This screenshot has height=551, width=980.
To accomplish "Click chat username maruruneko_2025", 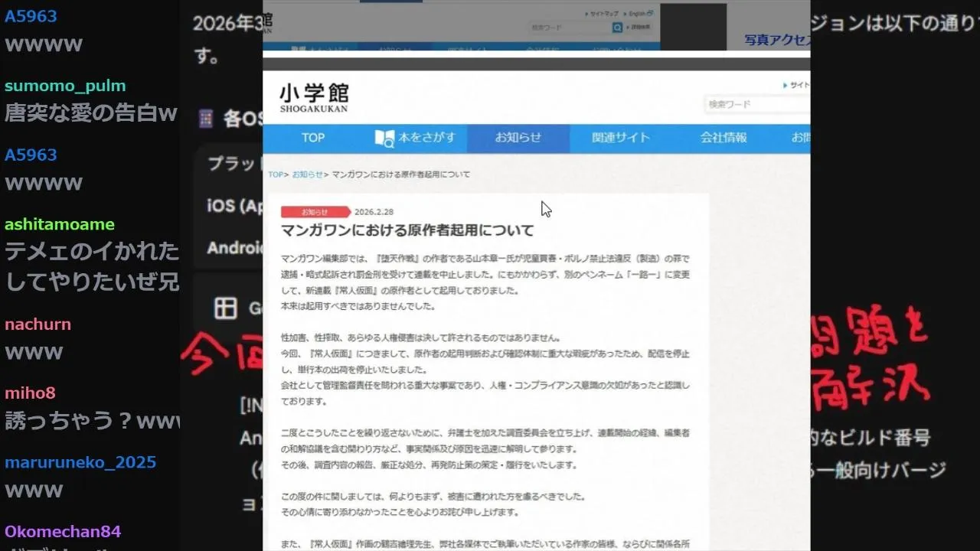I will pos(80,462).
